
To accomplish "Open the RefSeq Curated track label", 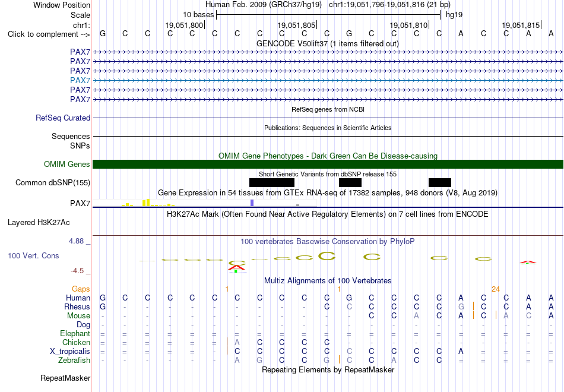I will click(63, 118).
